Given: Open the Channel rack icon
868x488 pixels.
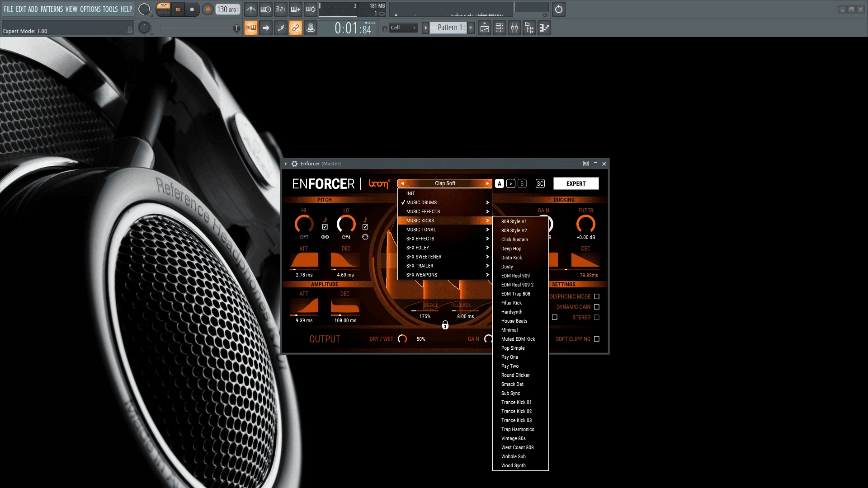Looking at the screenshot, I should click(x=500, y=28).
